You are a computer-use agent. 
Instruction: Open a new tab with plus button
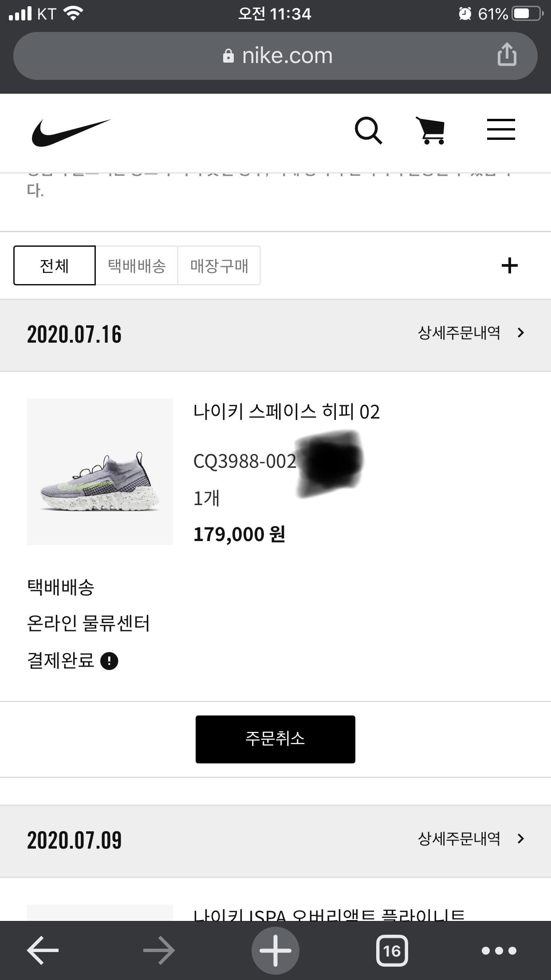pos(275,950)
